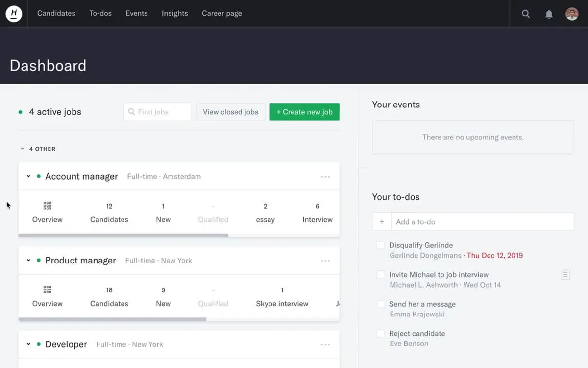Open Product manager 9 New stage
Screen dimensions: 588x368
click(x=163, y=297)
